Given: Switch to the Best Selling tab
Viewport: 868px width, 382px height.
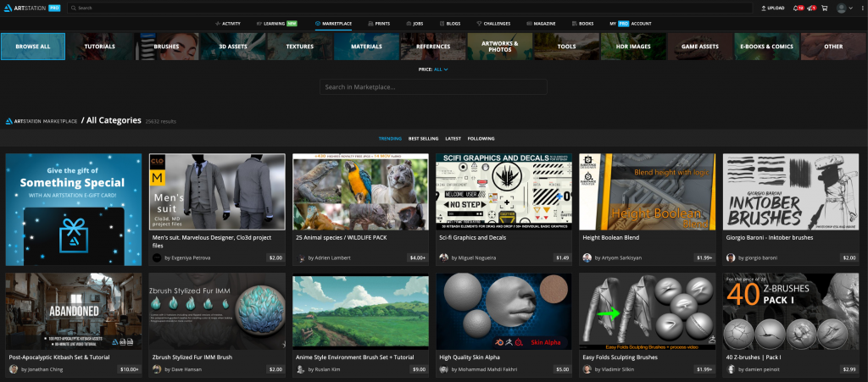Looking at the screenshot, I should pos(423,138).
